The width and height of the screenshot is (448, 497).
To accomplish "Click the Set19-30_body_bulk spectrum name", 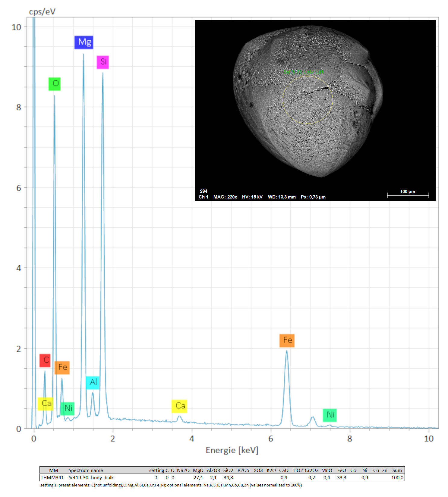I will [x=91, y=477].
